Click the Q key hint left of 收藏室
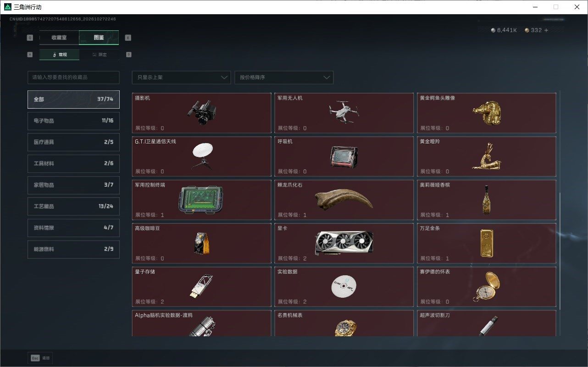Image resolution: width=588 pixels, height=367 pixels. point(30,38)
